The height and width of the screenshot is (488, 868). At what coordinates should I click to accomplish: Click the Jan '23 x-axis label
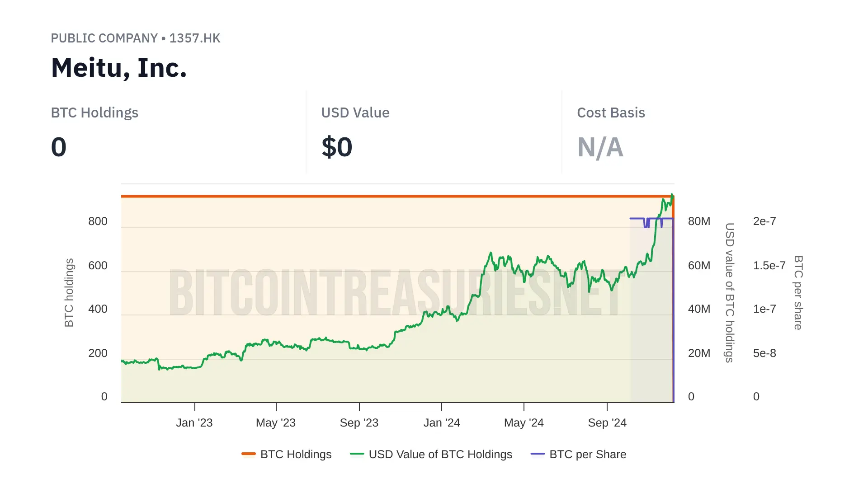[x=194, y=423]
